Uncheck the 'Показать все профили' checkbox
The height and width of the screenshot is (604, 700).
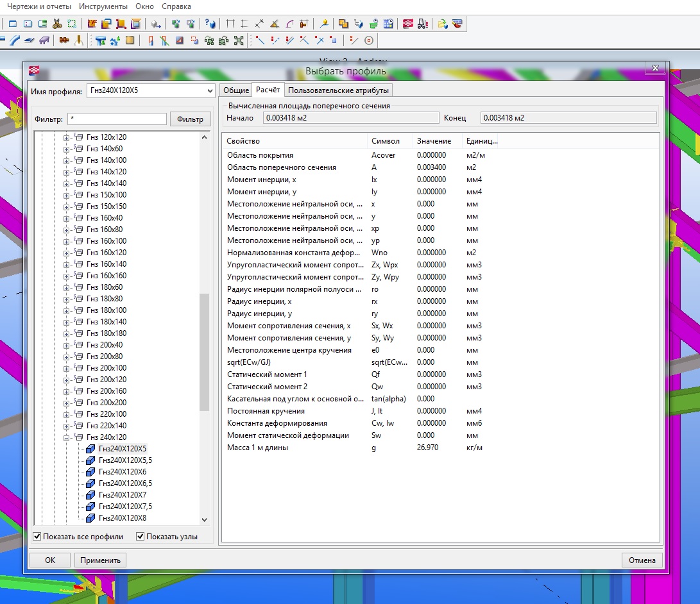(x=37, y=537)
